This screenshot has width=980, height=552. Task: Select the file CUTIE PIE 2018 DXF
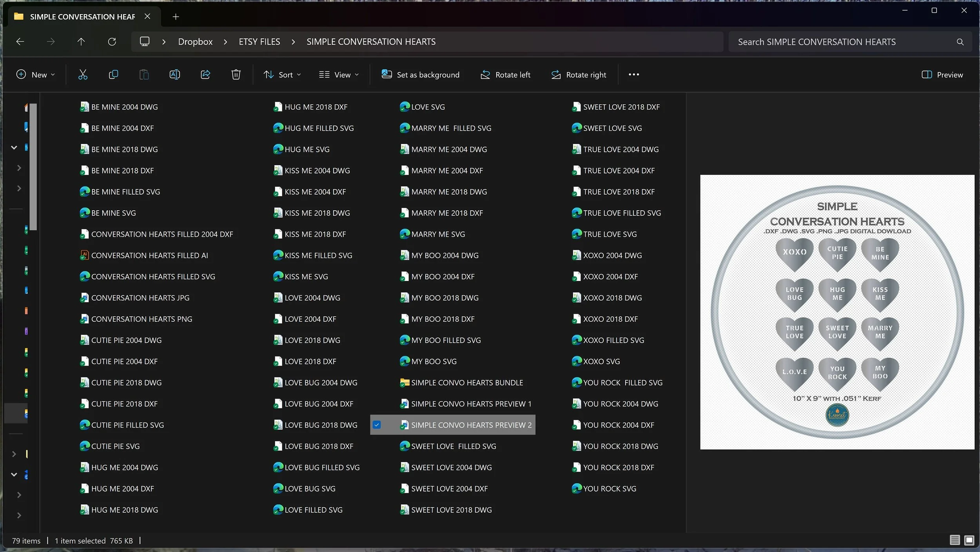[x=119, y=404]
